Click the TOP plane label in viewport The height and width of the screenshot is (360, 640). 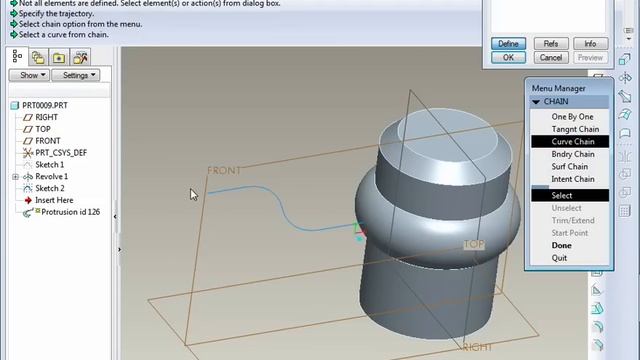pyautogui.click(x=473, y=244)
